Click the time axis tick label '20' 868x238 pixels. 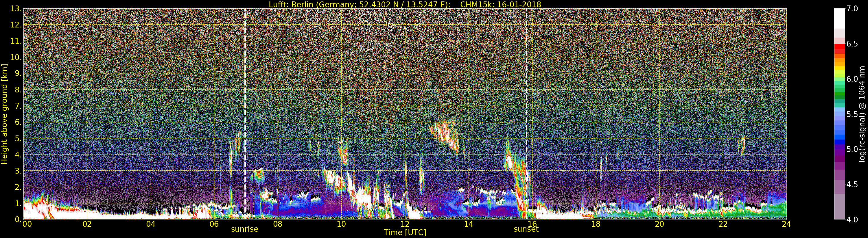click(659, 224)
